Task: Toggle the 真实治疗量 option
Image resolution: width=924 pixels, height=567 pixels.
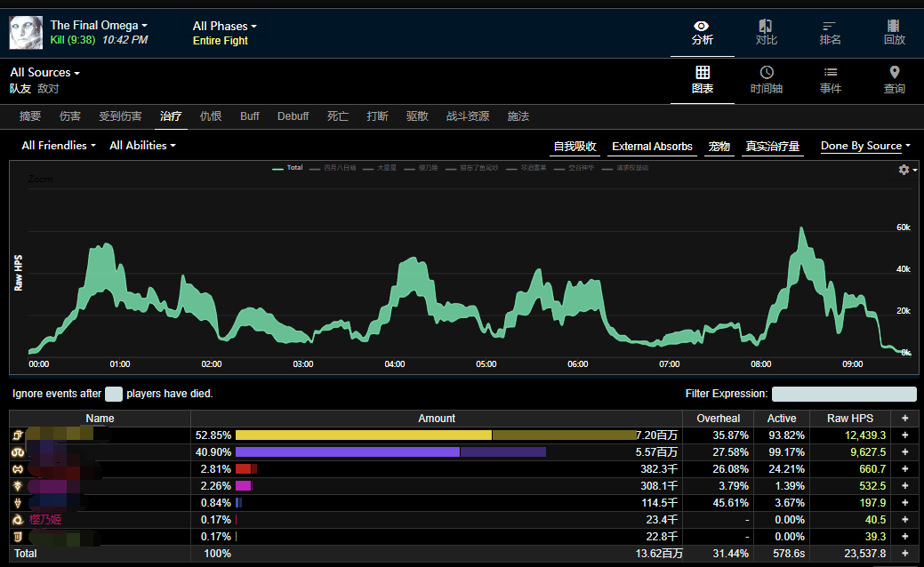Action: coord(772,147)
